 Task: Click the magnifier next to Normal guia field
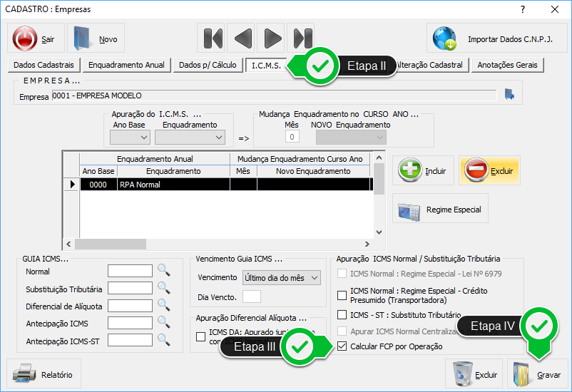tap(164, 271)
